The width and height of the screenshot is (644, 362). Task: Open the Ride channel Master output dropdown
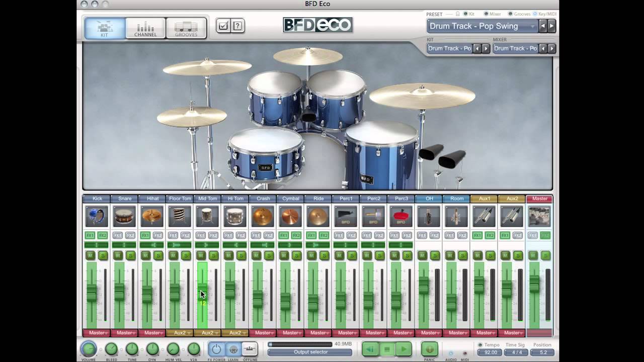pos(318,333)
